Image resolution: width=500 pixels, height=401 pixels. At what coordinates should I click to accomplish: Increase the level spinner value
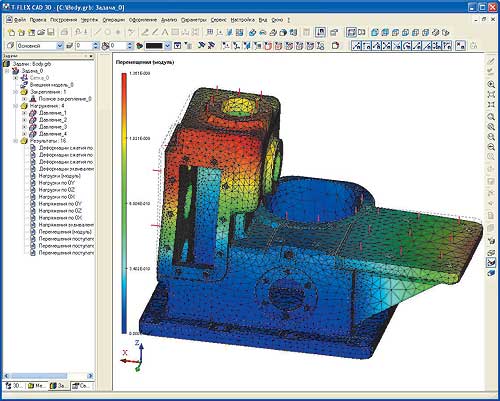click(x=96, y=44)
